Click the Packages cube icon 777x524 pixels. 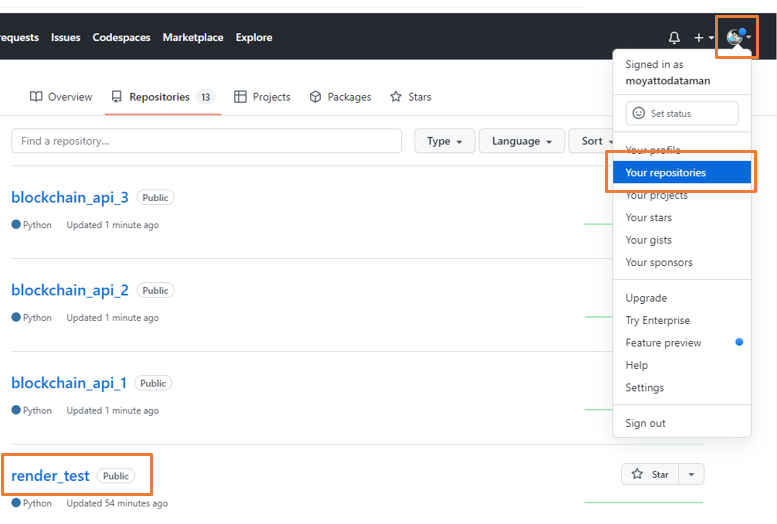coord(315,97)
